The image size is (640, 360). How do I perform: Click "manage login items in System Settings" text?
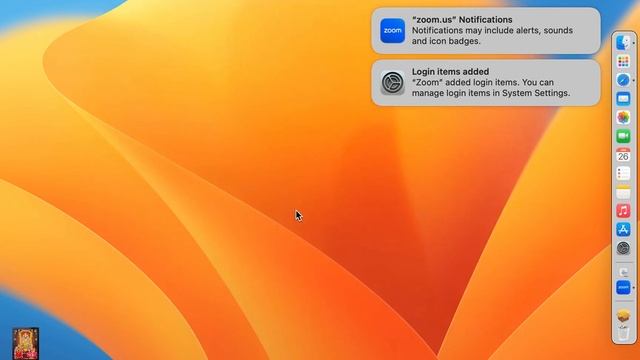tap(491, 93)
